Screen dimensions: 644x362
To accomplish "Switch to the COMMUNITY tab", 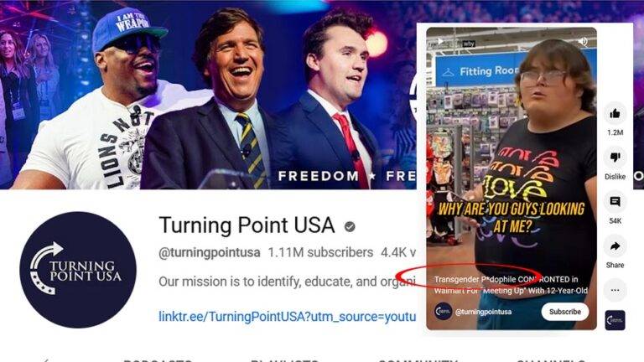I will pyautogui.click(x=418, y=360).
